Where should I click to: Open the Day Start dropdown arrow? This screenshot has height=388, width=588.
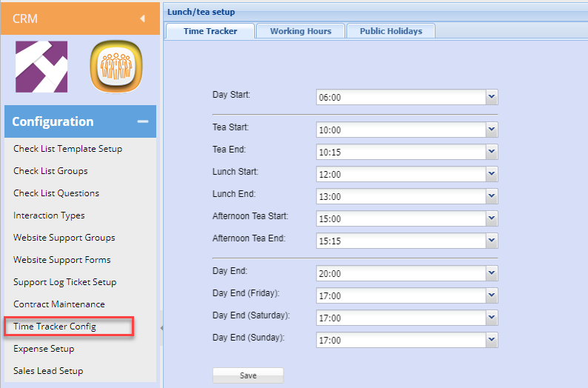(492, 97)
